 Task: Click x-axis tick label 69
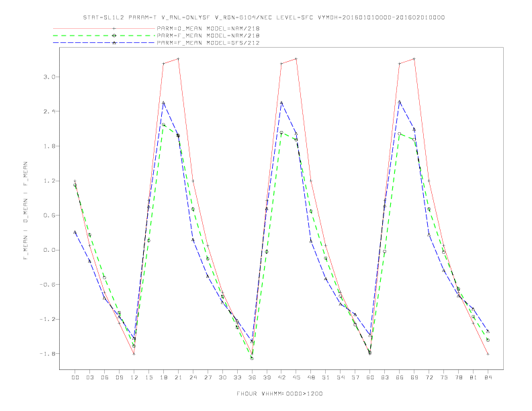pyautogui.click(x=414, y=377)
